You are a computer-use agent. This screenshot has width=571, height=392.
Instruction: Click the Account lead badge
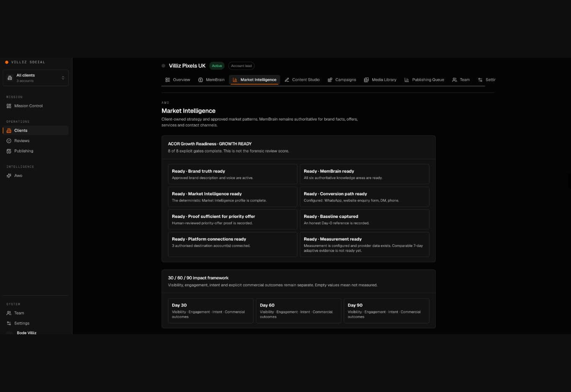click(x=241, y=66)
